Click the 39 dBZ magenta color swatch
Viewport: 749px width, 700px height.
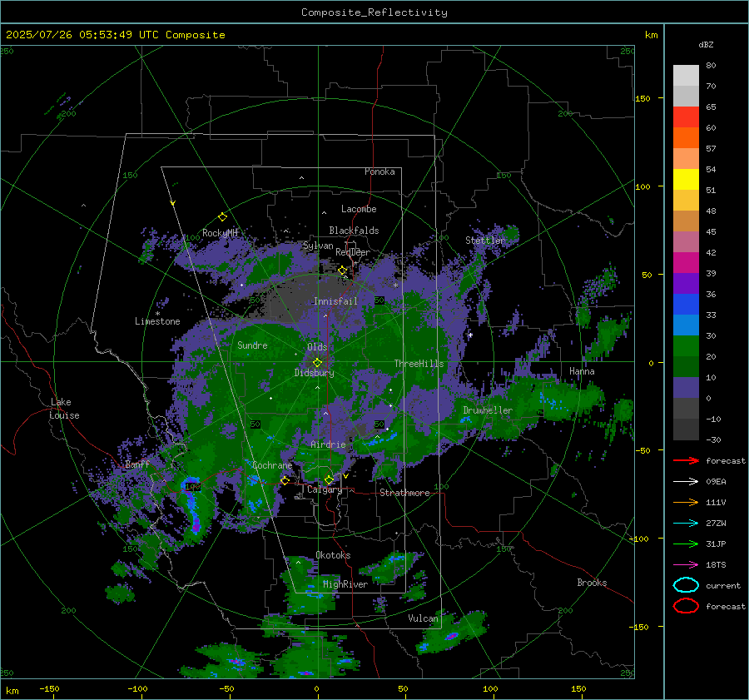(x=686, y=262)
